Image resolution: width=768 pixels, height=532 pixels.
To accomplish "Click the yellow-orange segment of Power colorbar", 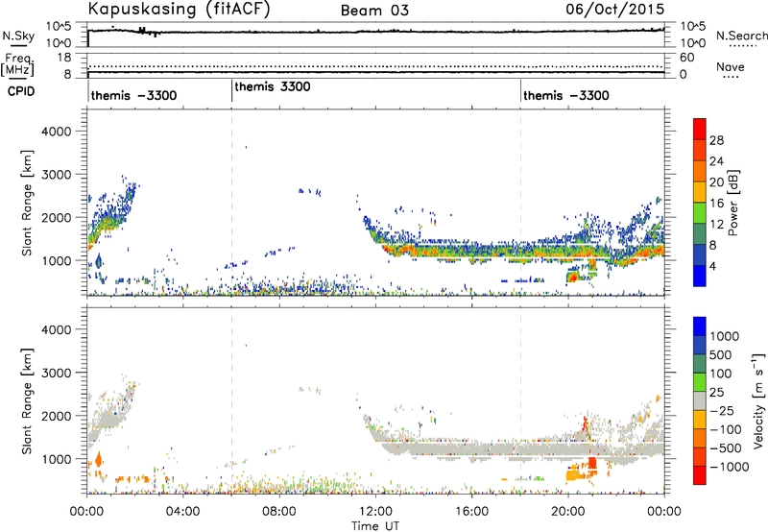I will click(700, 191).
